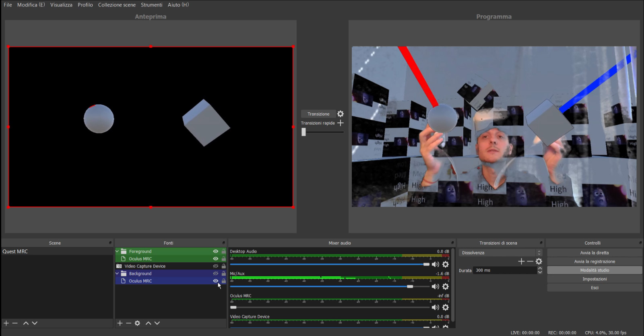Click the Mic/Aux volume slider
The height and width of the screenshot is (336, 644).
coord(330,286)
